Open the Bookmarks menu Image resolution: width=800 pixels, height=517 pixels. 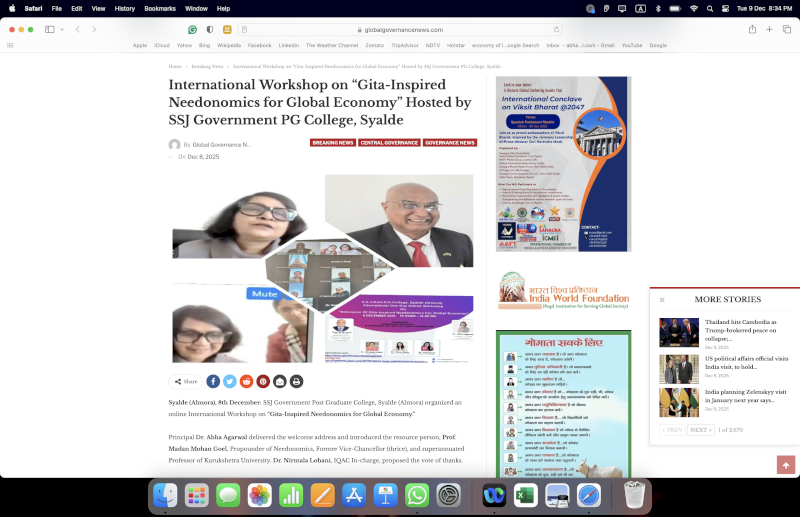(x=159, y=8)
